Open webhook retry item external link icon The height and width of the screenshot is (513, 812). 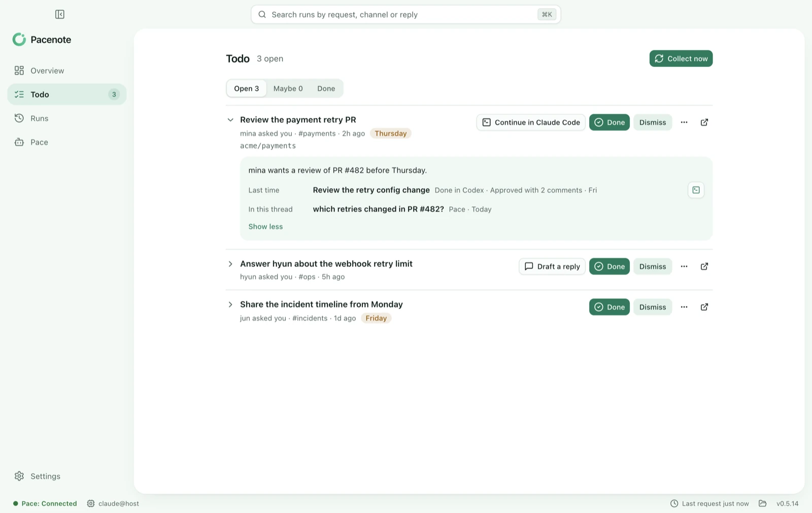point(704,266)
